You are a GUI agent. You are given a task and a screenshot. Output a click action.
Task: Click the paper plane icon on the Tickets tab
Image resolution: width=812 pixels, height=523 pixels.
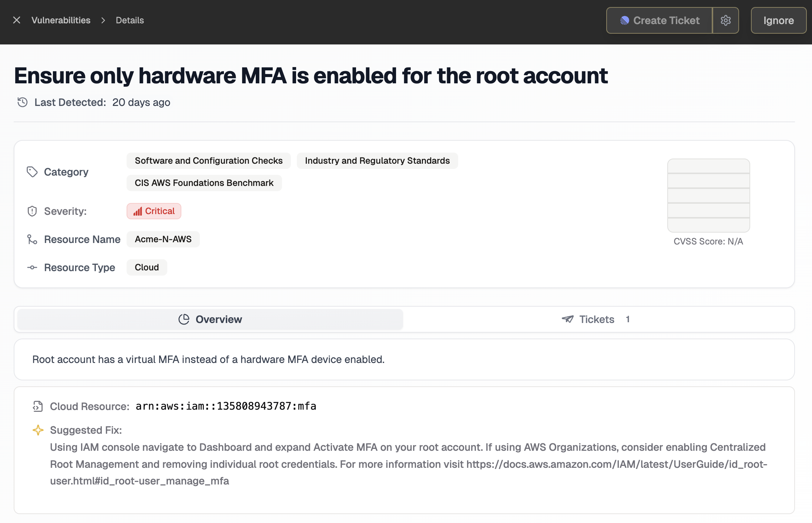pos(567,319)
